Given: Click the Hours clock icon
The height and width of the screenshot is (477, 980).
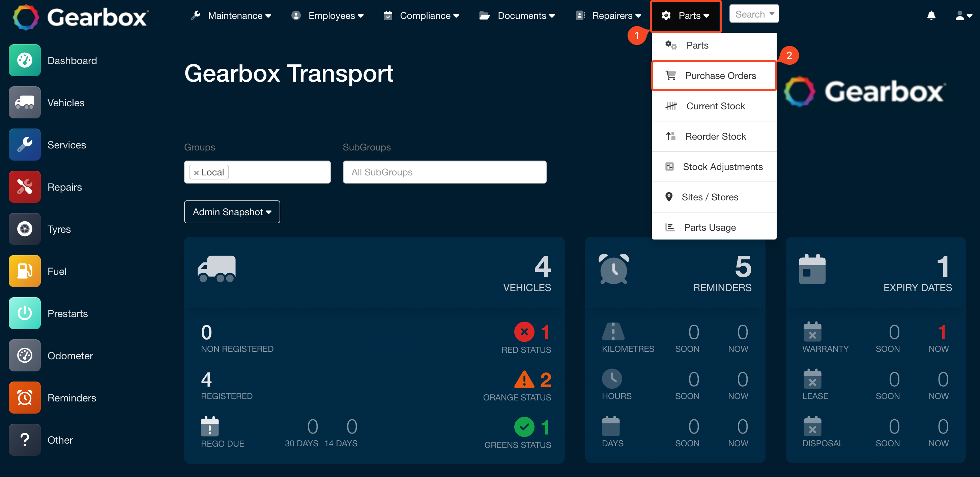Looking at the screenshot, I should (x=612, y=379).
